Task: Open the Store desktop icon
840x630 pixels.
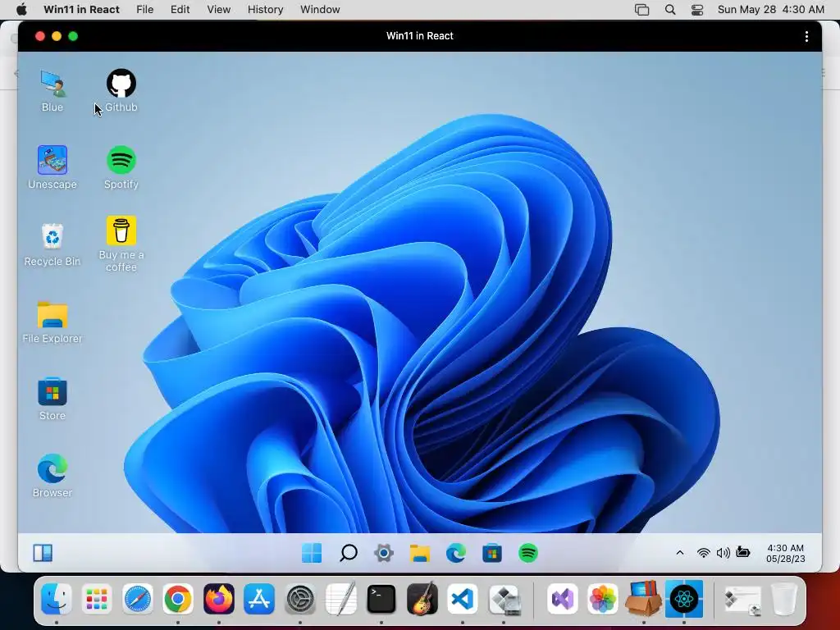Action: (x=52, y=399)
